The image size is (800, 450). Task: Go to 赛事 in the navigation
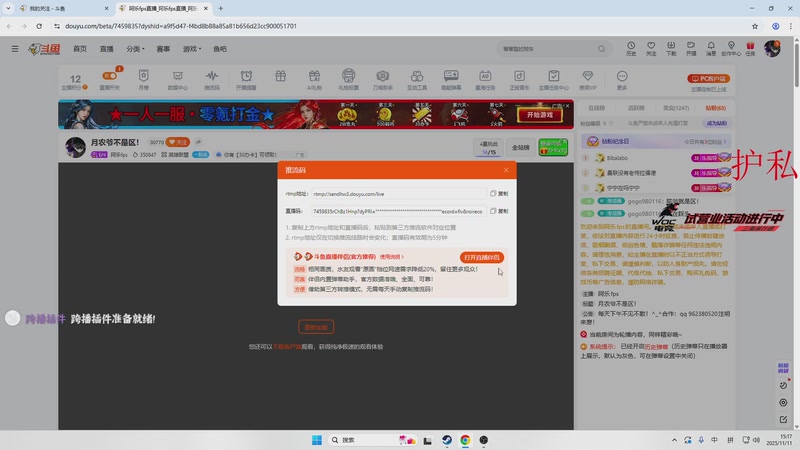[x=163, y=49]
